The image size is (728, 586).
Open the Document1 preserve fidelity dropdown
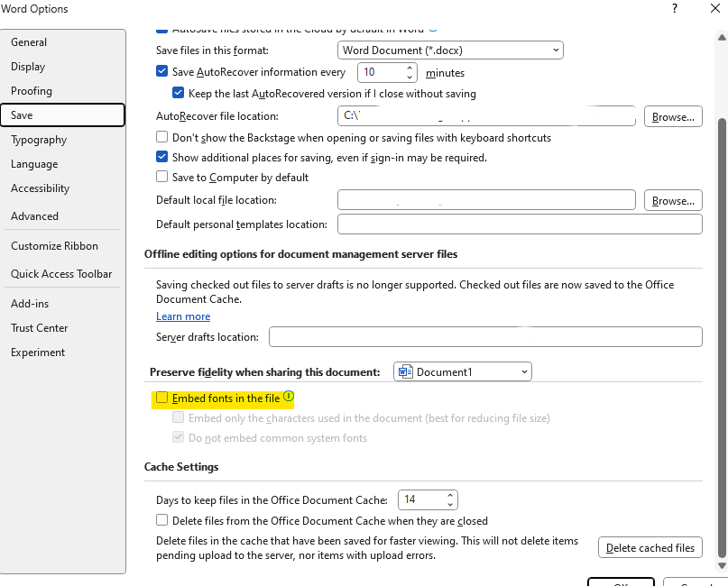463,372
